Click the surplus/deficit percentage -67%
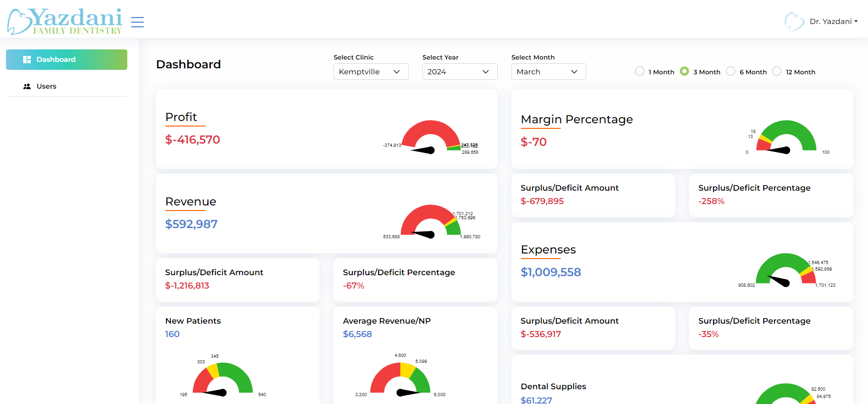Viewport: 868px width, 404px height. pyautogui.click(x=353, y=285)
